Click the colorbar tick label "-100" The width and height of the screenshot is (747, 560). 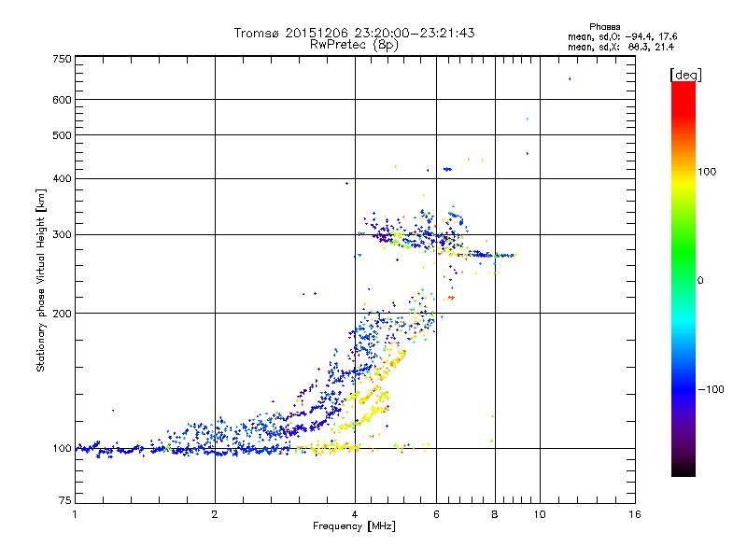pos(711,389)
